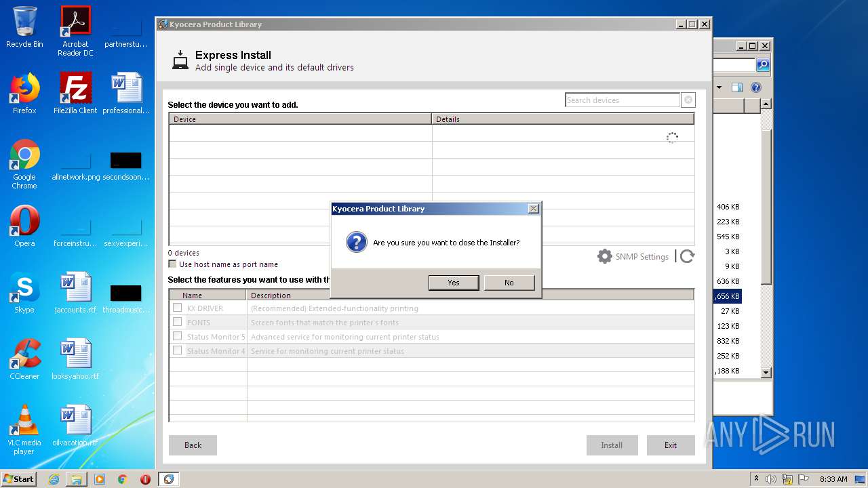
Task: Select the Firefox desktop icon
Action: 24,94
